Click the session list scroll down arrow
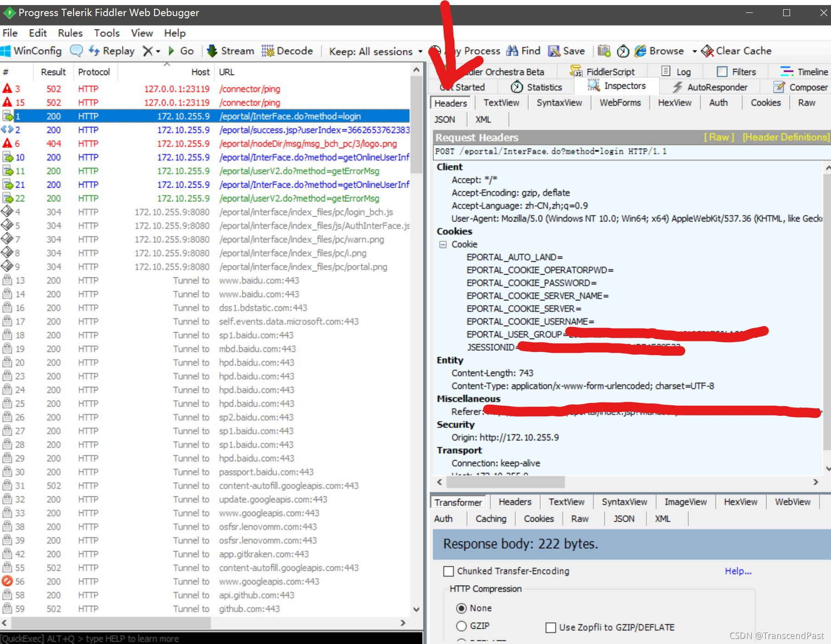Screen dimensions: 831x644 point(416,609)
